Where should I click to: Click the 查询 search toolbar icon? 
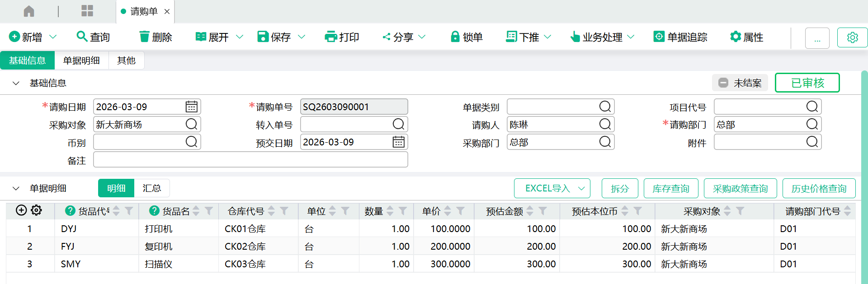point(82,37)
